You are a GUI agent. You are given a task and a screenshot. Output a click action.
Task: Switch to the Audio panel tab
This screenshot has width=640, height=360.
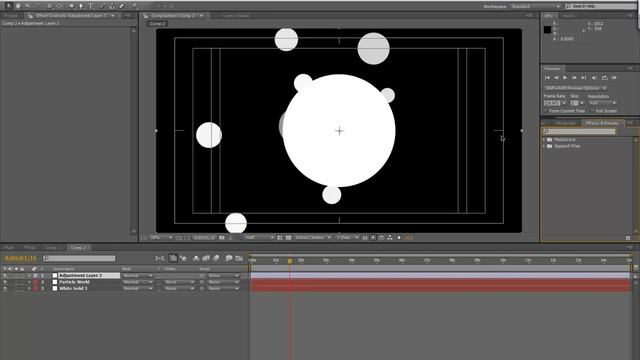click(569, 16)
